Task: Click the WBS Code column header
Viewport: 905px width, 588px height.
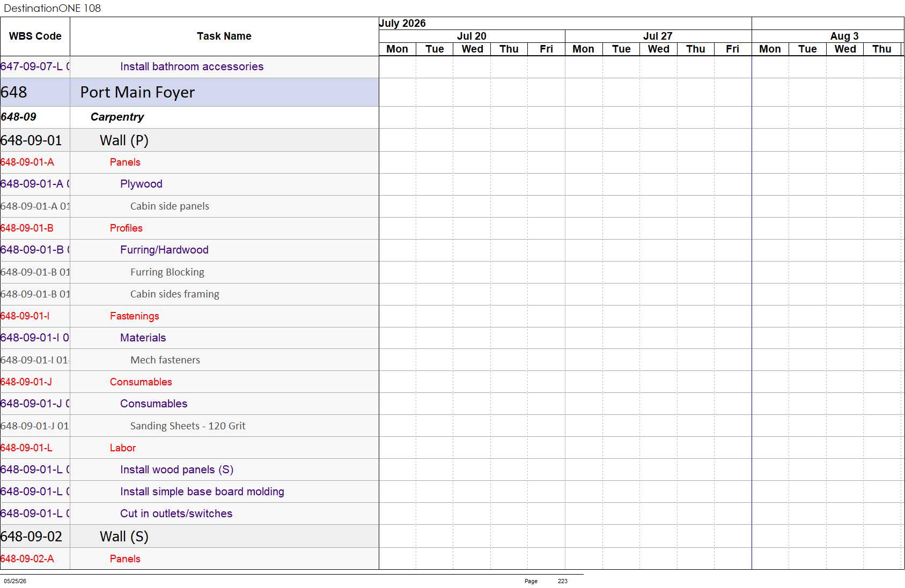Action: (35, 36)
